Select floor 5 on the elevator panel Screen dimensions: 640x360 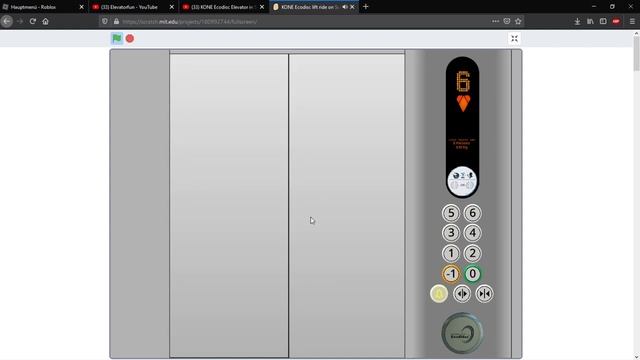(451, 213)
